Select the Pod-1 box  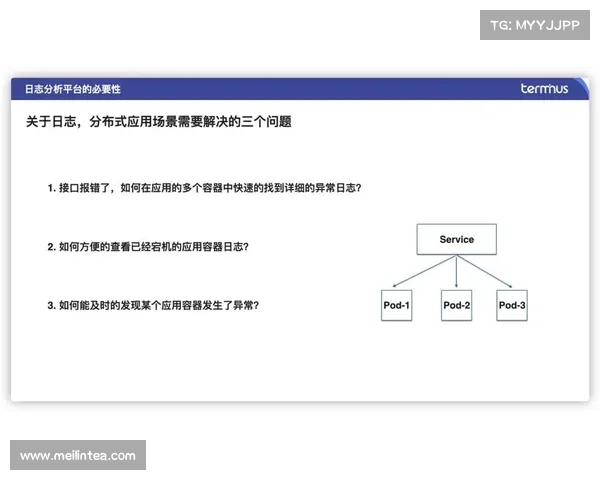point(396,305)
